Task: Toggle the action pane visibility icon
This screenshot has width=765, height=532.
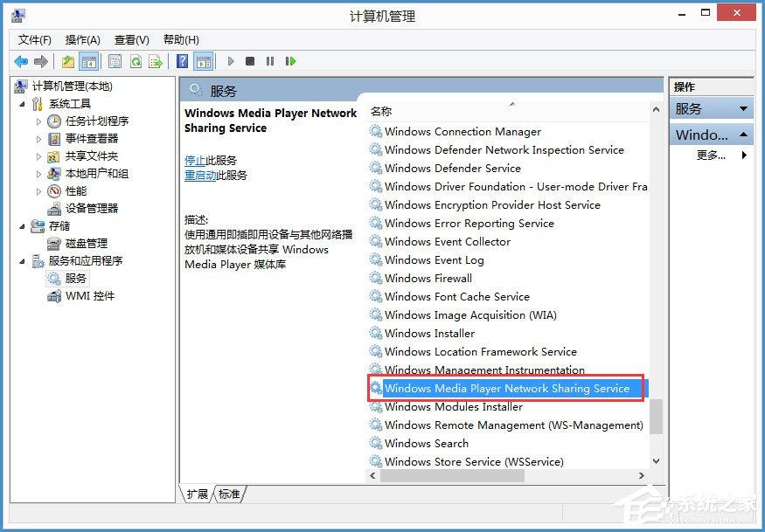Action: [203, 61]
